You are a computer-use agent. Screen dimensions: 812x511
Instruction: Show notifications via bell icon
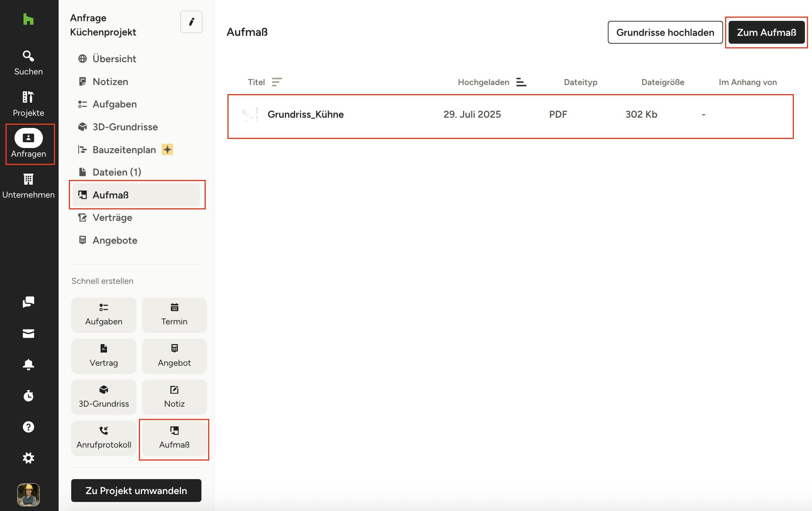click(x=28, y=365)
